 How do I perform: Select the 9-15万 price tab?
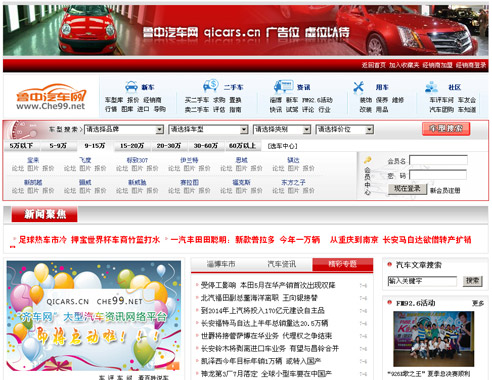95,146
